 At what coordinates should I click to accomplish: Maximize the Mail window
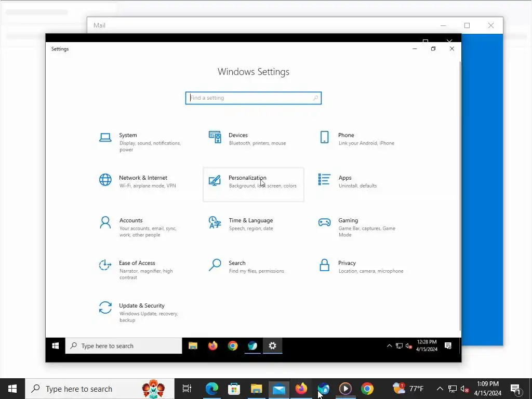pyautogui.click(x=467, y=25)
